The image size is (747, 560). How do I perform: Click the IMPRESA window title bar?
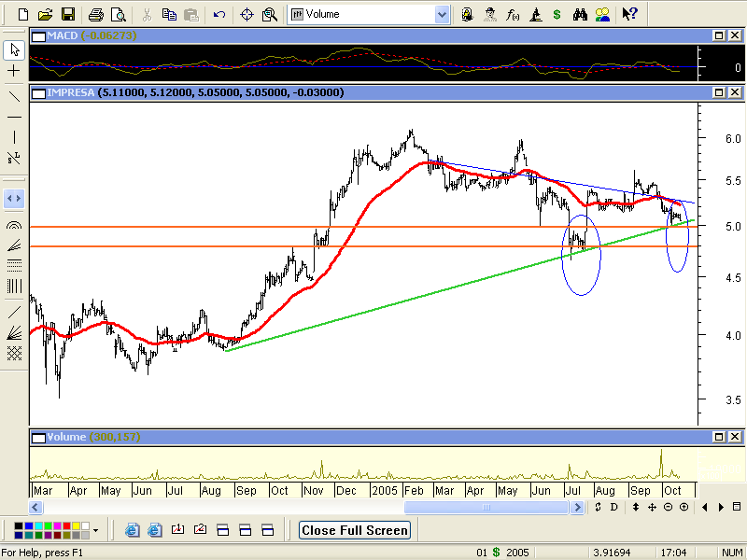point(387,92)
